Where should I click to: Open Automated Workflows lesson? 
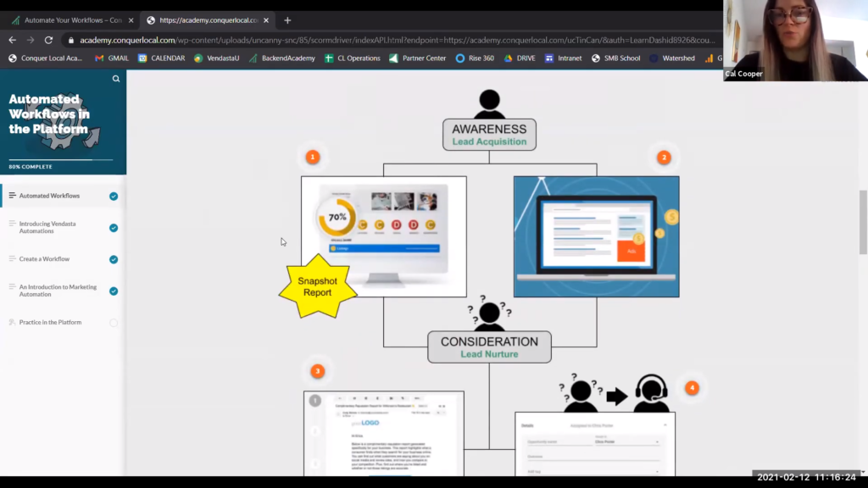point(49,196)
